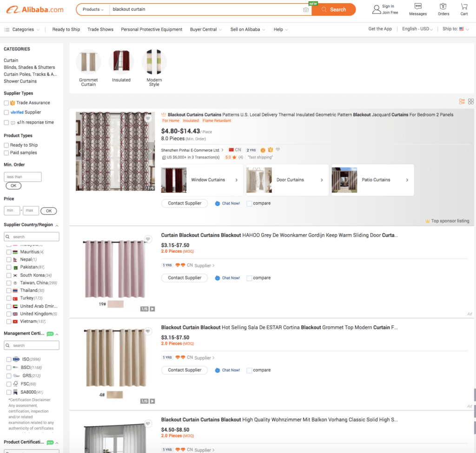The width and height of the screenshot is (476, 453).
Task: Switch to list view layout icon
Action: pos(462,102)
